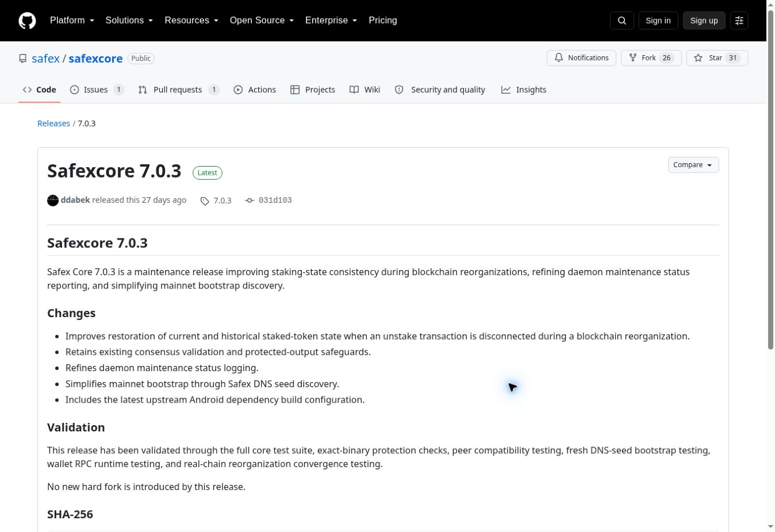Expand the Enterprise menu
The image size is (775, 532).
[x=331, y=20]
